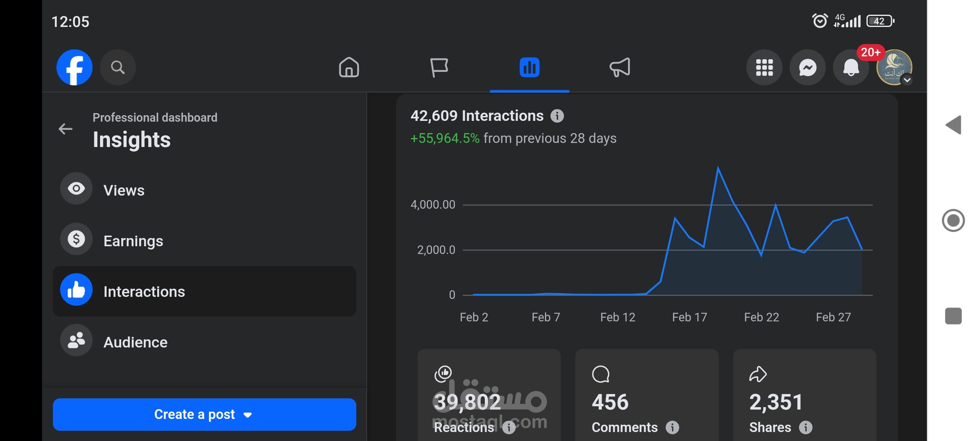Open the search magnifier icon
This screenshot has height=441, width=980.
118,67
